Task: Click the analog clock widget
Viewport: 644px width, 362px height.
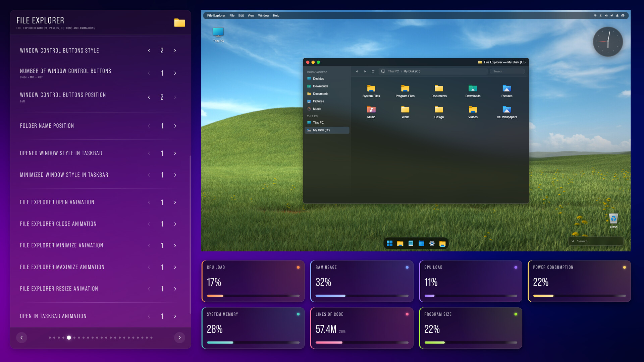Action: pos(608,42)
